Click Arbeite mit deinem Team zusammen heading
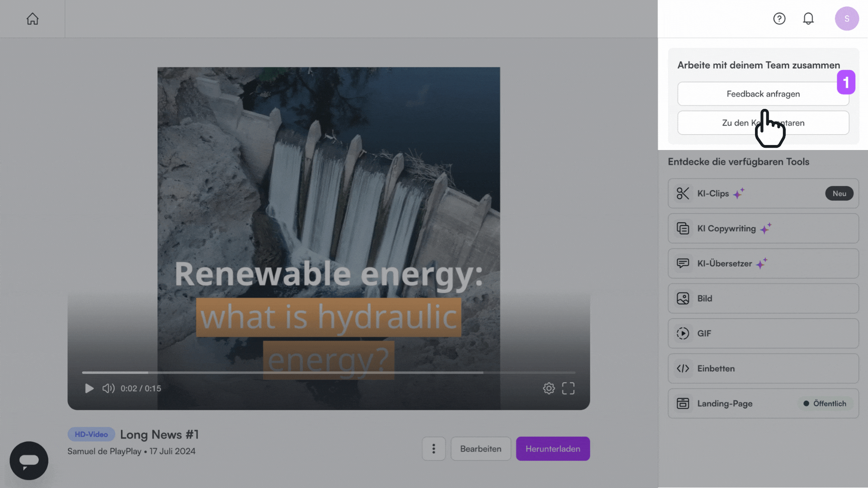Viewport: 868px width, 488px height. coord(759,65)
